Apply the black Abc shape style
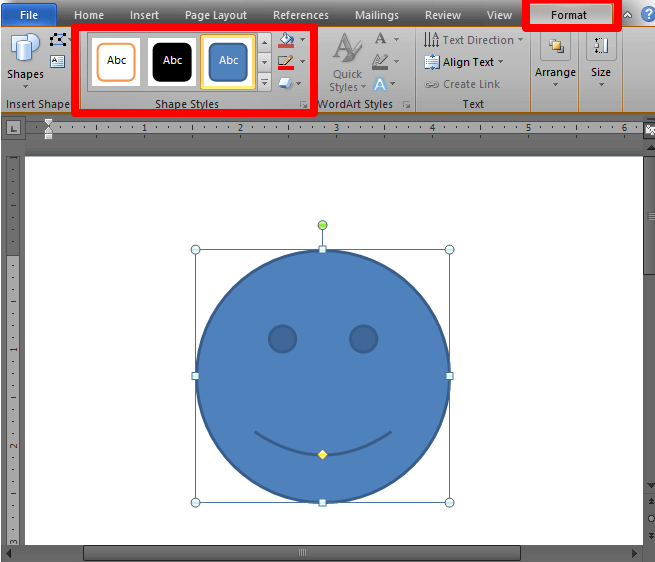 [173, 61]
